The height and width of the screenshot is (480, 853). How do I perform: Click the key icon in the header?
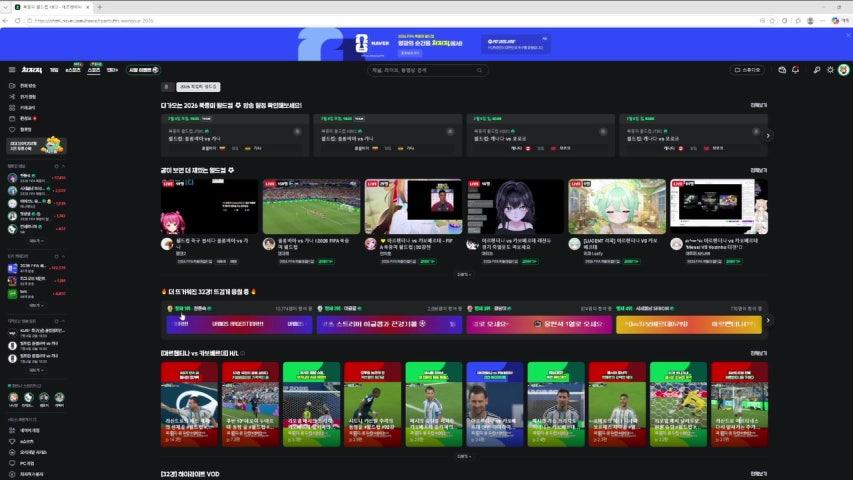pos(817,70)
